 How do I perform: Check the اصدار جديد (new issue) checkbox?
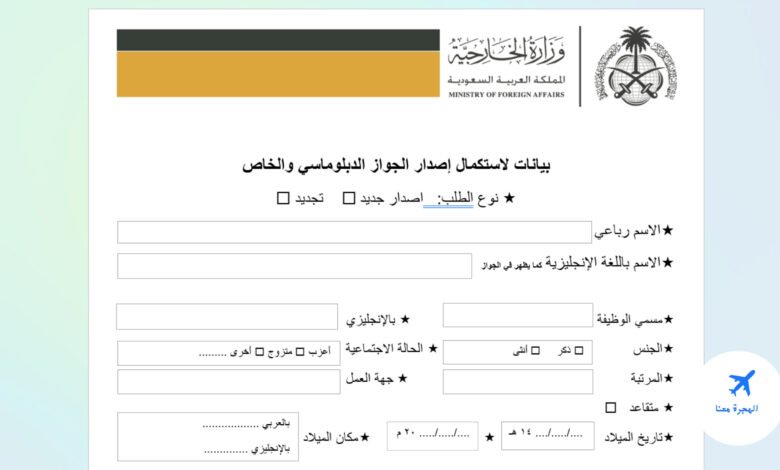coord(349,198)
